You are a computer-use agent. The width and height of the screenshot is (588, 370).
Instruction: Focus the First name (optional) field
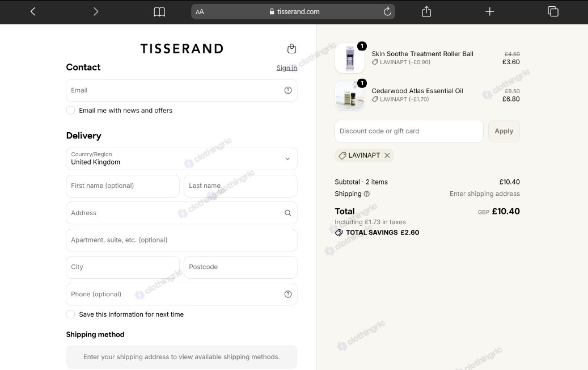click(x=122, y=186)
